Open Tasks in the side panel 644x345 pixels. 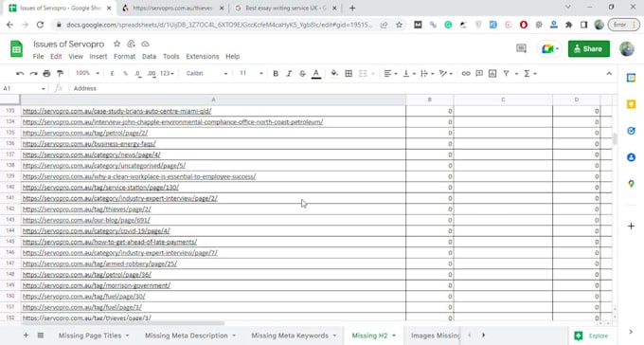(632, 131)
